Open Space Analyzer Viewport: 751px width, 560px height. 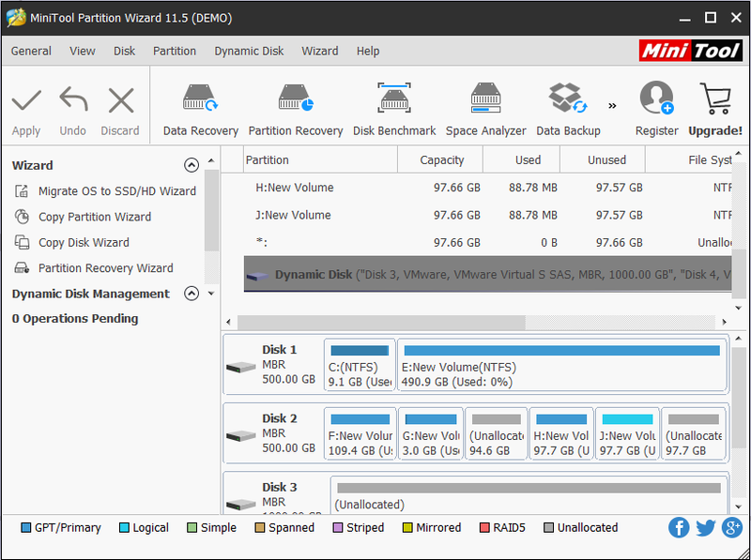(485, 110)
